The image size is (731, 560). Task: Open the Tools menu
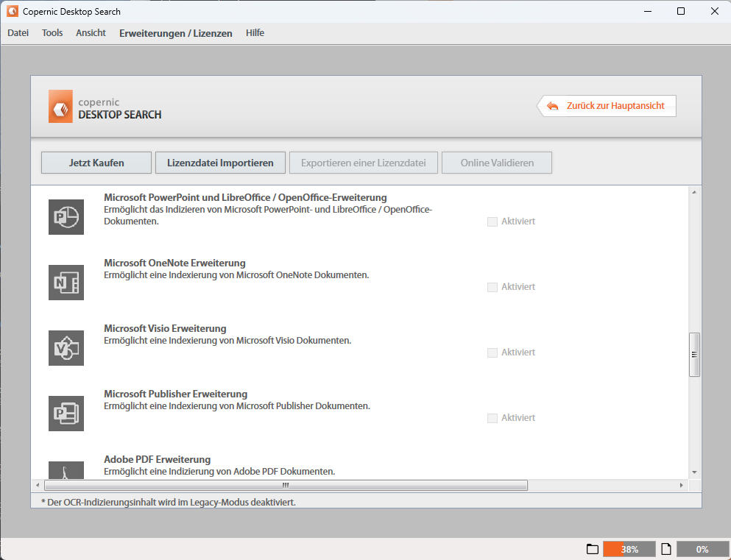(x=52, y=32)
